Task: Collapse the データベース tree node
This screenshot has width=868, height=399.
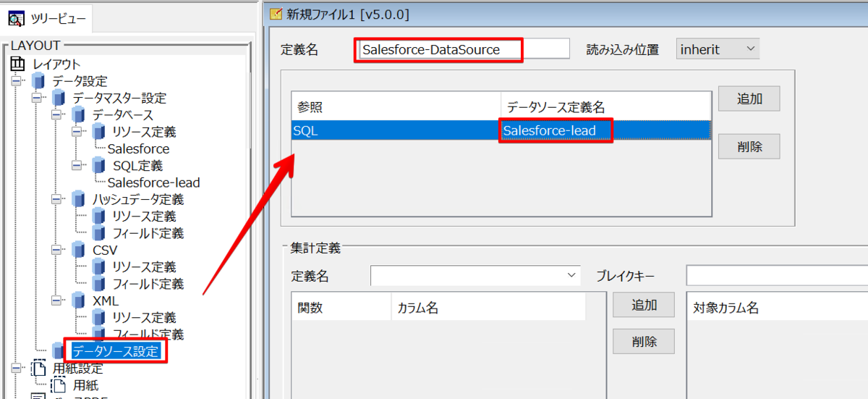Action: coord(57,115)
